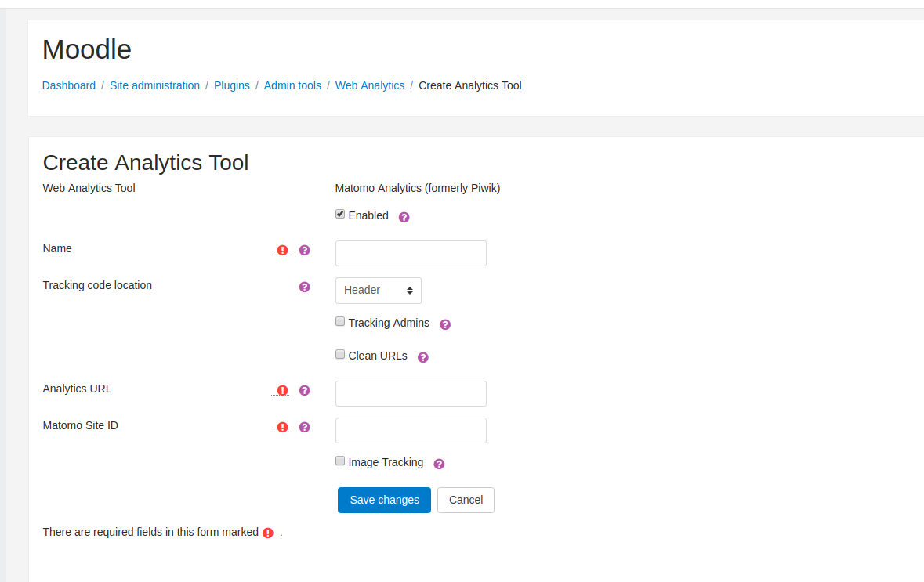The height and width of the screenshot is (582, 924).
Task: Open the Tracking code location Header dropdown
Action: pos(379,291)
